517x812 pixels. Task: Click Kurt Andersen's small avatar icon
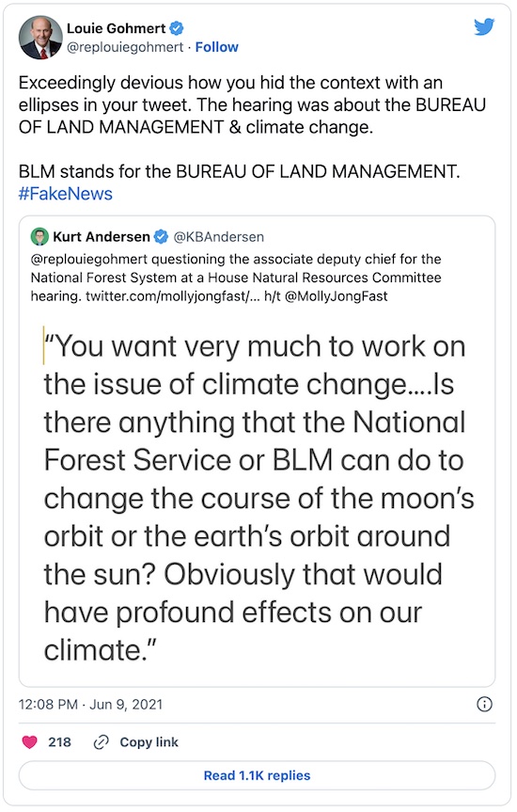click(x=39, y=237)
